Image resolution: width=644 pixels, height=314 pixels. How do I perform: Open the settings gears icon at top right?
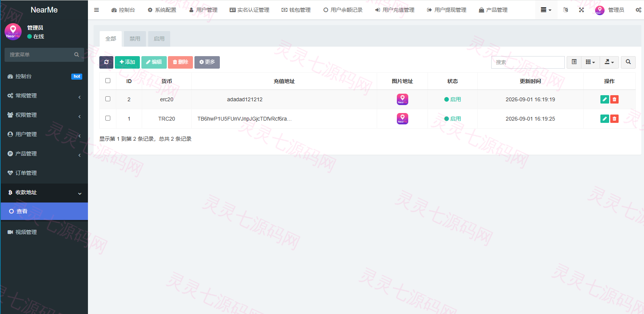tap(638, 10)
